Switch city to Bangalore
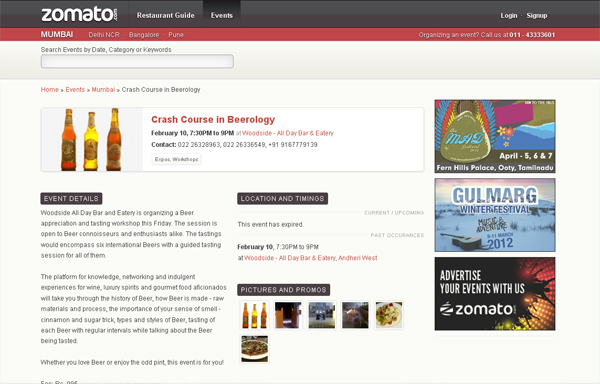 [144, 35]
